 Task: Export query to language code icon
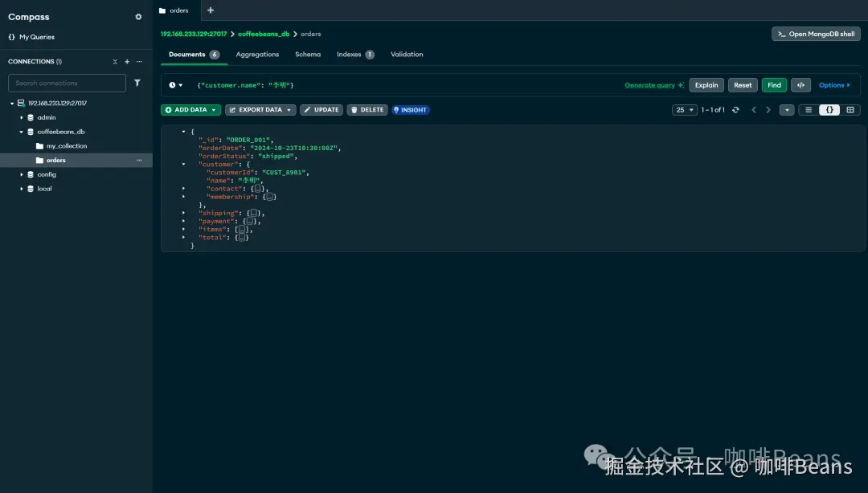click(800, 85)
